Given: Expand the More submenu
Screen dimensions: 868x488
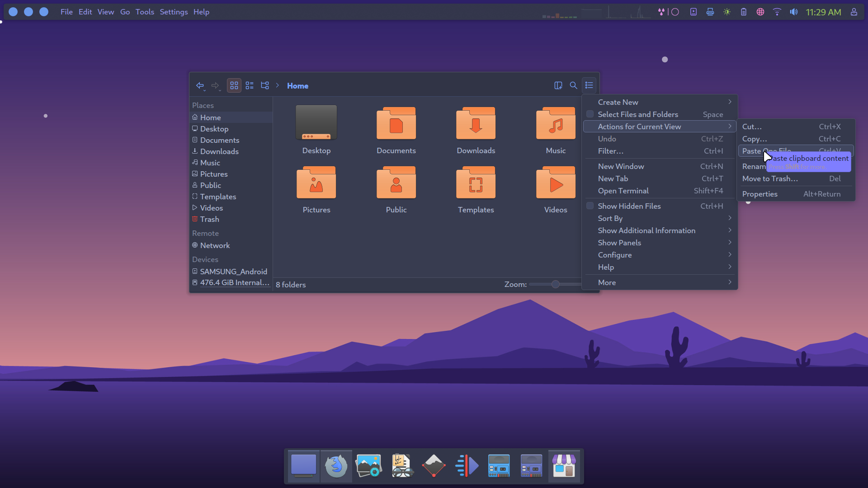Looking at the screenshot, I should tap(607, 282).
